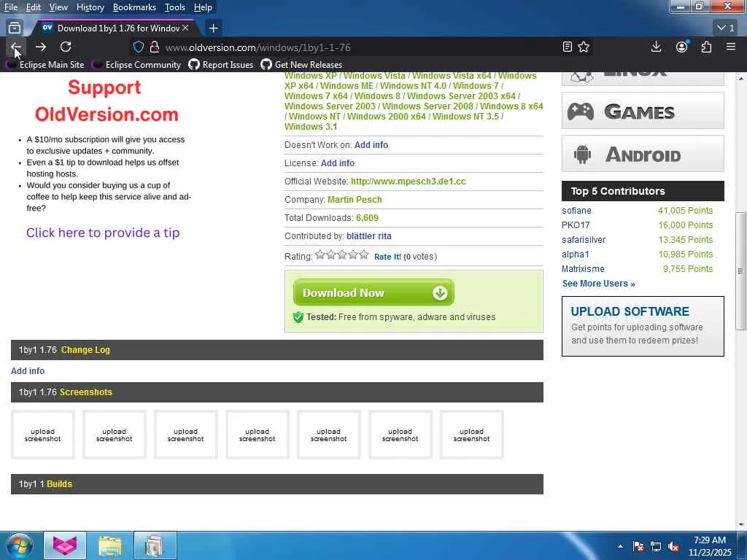The width and height of the screenshot is (747, 560).
Task: Click the first upload screenshot thumbnail
Action: (43, 435)
